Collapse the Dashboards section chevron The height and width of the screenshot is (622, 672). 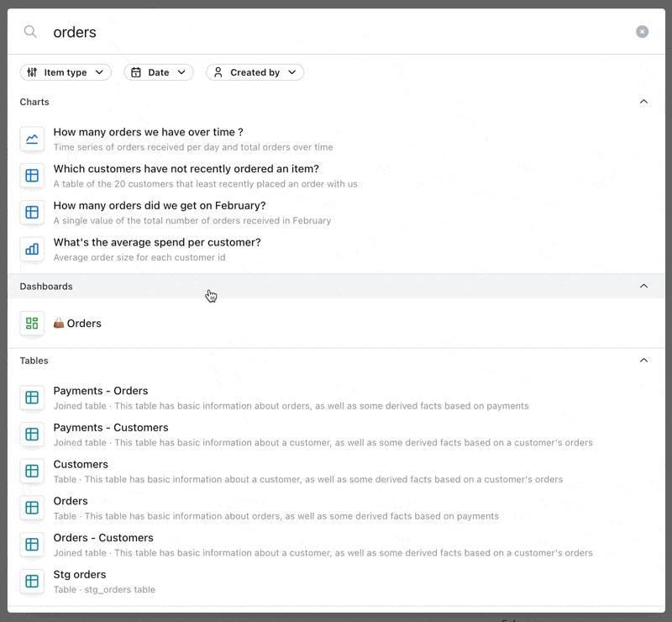pyautogui.click(x=643, y=286)
